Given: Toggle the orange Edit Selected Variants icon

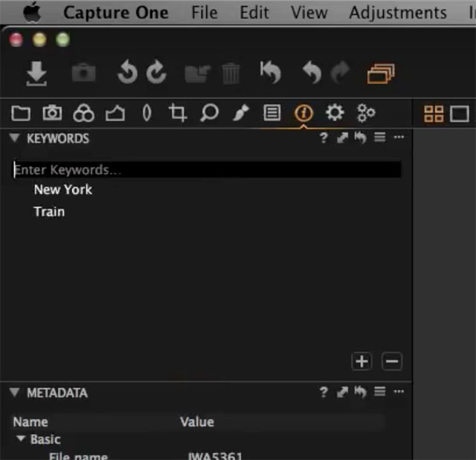Looking at the screenshot, I should click(381, 73).
